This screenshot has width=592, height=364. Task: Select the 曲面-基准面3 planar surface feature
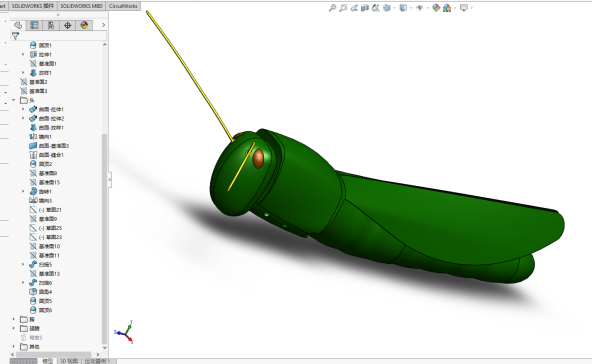pos(49,146)
